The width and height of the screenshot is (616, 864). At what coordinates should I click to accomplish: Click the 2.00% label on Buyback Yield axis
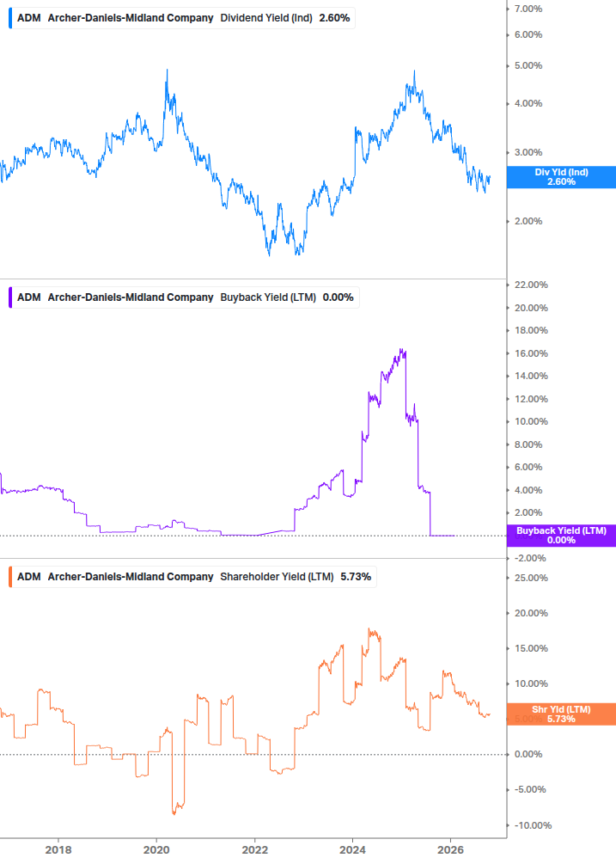coord(528,513)
